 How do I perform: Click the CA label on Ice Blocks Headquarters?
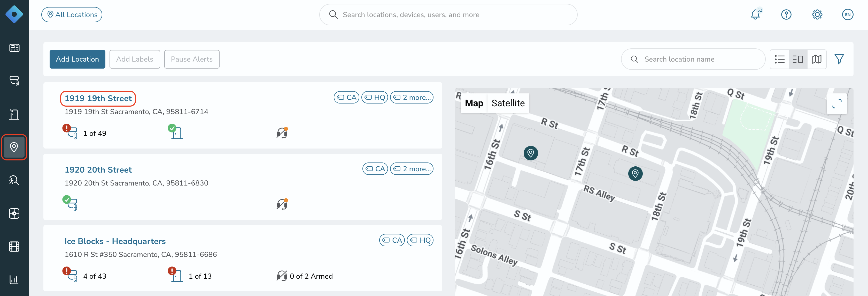[x=392, y=240]
